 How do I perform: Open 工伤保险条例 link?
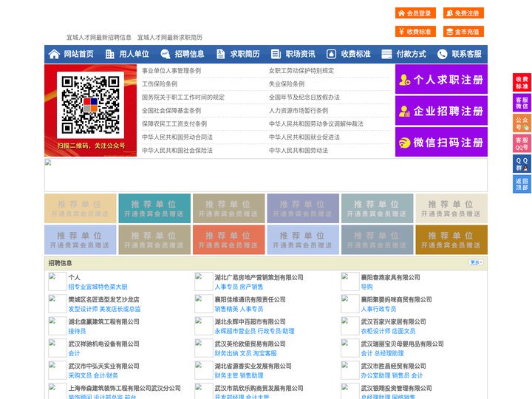[160, 83]
